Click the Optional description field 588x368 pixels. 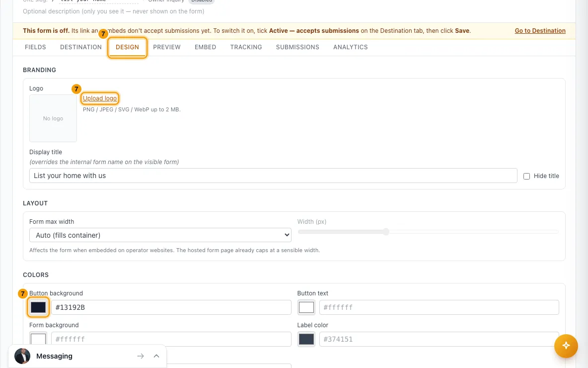point(114,11)
